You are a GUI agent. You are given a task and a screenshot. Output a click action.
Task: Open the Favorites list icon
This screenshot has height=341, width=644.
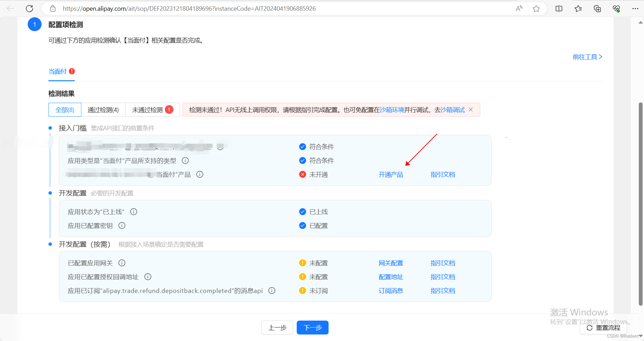[x=578, y=9]
